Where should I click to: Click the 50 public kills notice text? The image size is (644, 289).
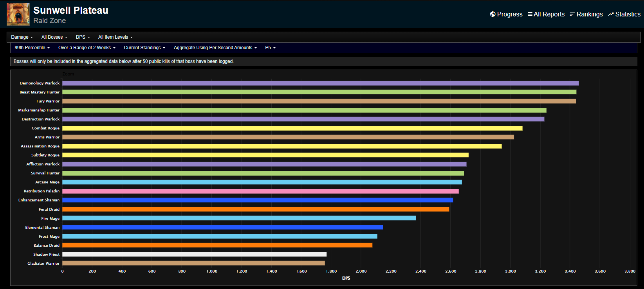(x=123, y=61)
